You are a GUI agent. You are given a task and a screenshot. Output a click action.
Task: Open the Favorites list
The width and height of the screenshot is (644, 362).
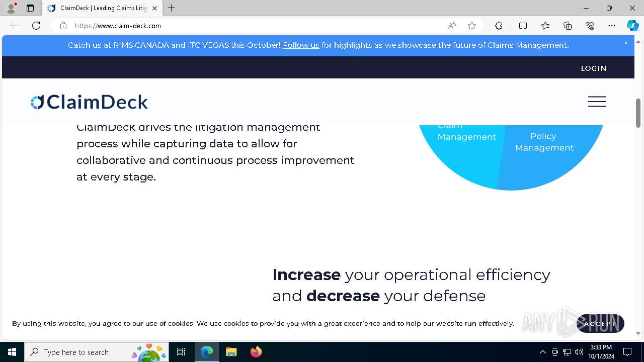(545, 26)
